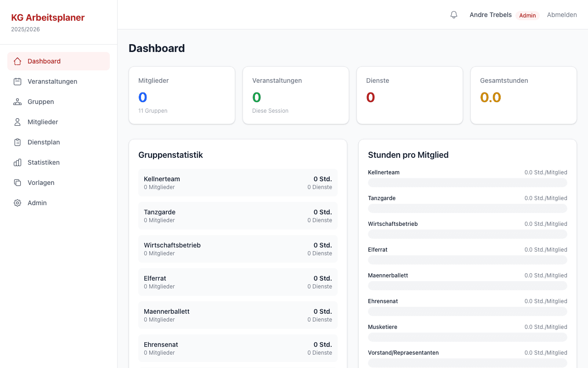Click the Elferrat row in Gruppenstatistik

tap(237, 282)
